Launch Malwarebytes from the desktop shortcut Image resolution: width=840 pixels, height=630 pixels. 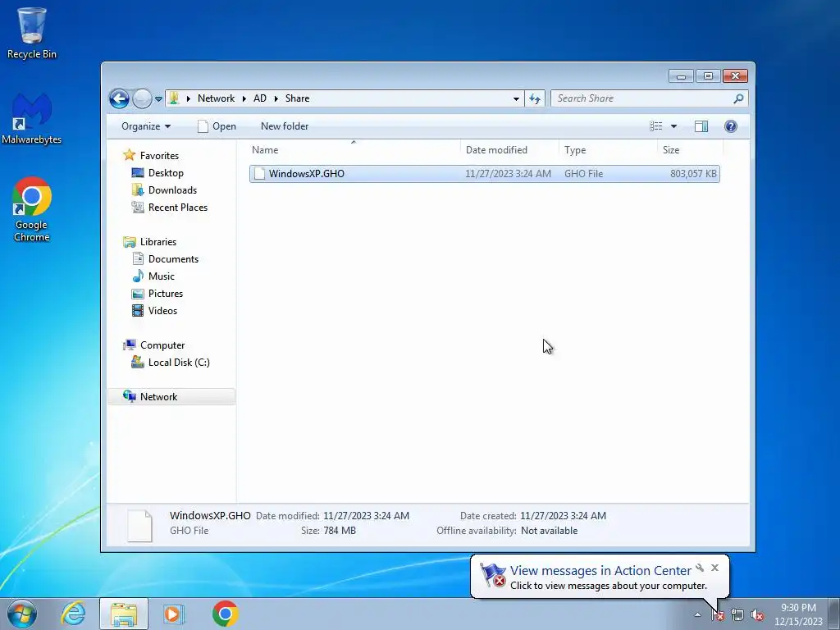tap(32, 118)
